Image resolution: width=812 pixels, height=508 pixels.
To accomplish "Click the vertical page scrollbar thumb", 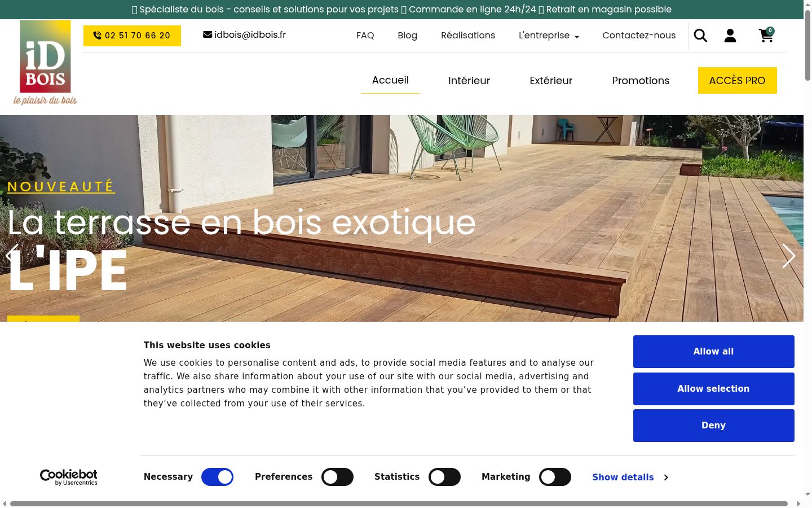I will pos(807,45).
